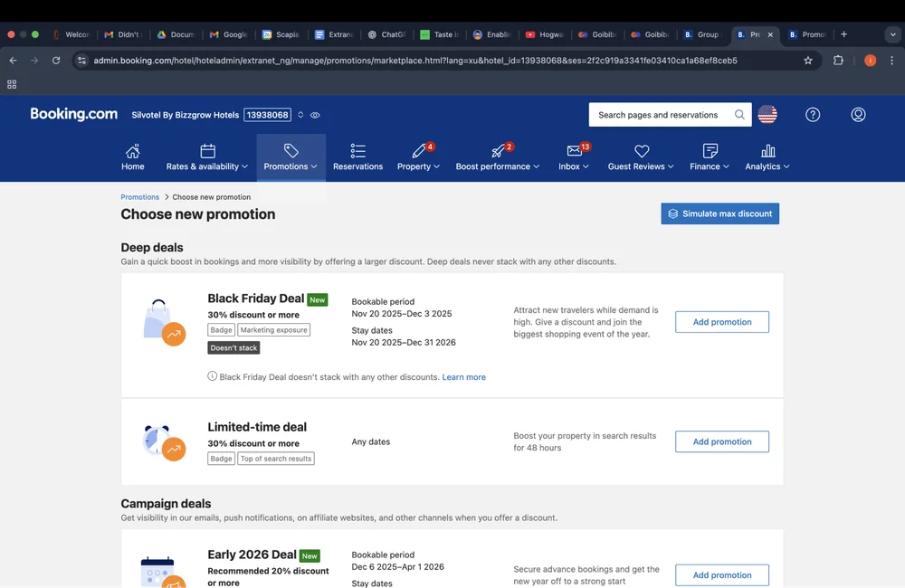This screenshot has height=588, width=905.
Task: Open property switcher arrows beside 13938068
Action: click(300, 115)
